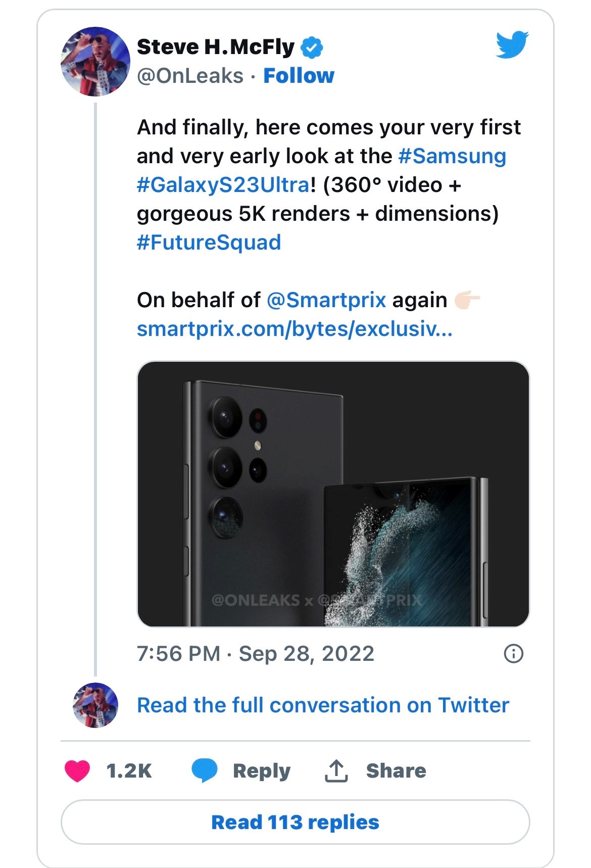This screenshot has height=868, width=591.
Task: Click the share upload arrow icon
Action: (336, 771)
